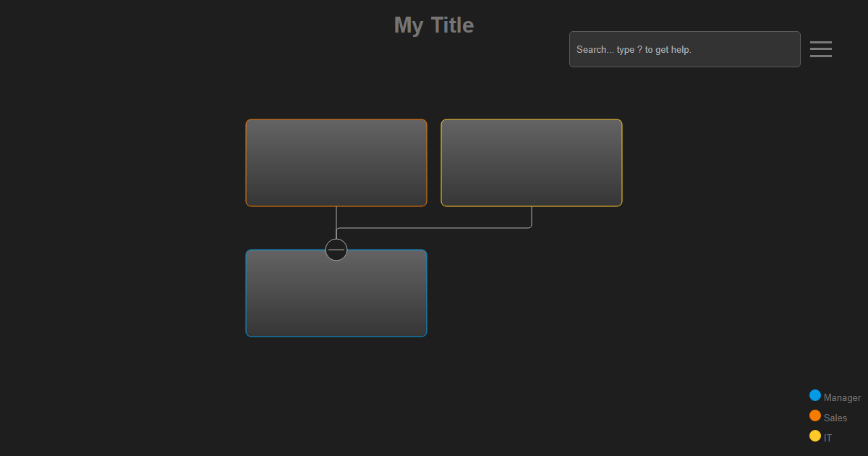Screen dimensions: 868x456
Task: Focus the search input field
Action: 684,49
